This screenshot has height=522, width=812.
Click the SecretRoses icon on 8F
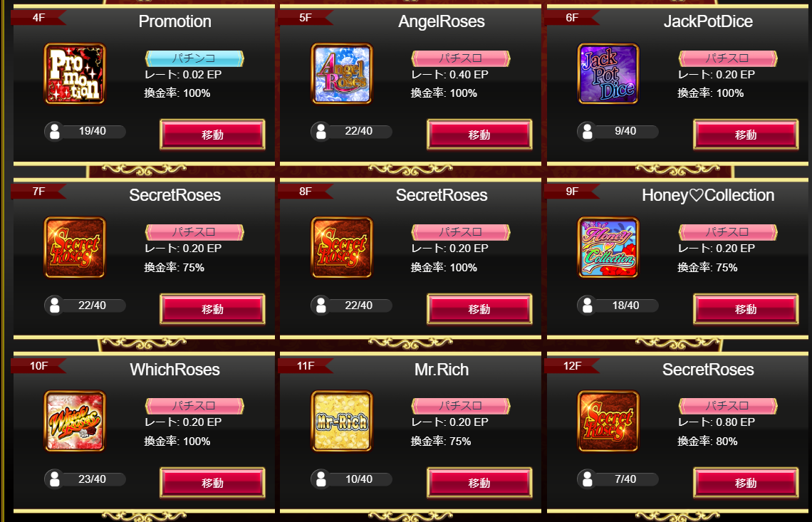pyautogui.click(x=342, y=248)
